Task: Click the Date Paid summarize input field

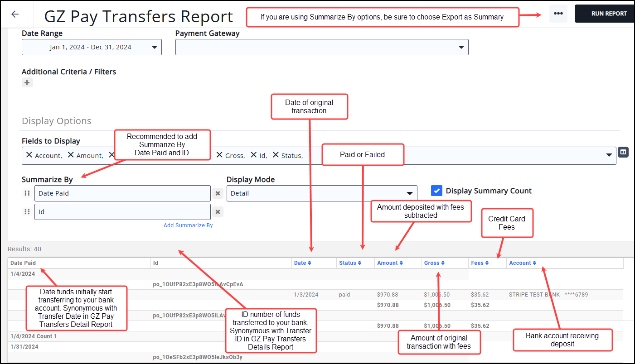Action: [122, 193]
